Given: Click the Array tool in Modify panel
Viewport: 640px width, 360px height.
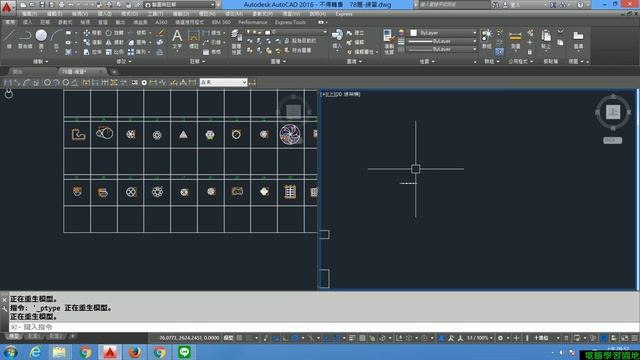Looking at the screenshot, I should point(137,52).
